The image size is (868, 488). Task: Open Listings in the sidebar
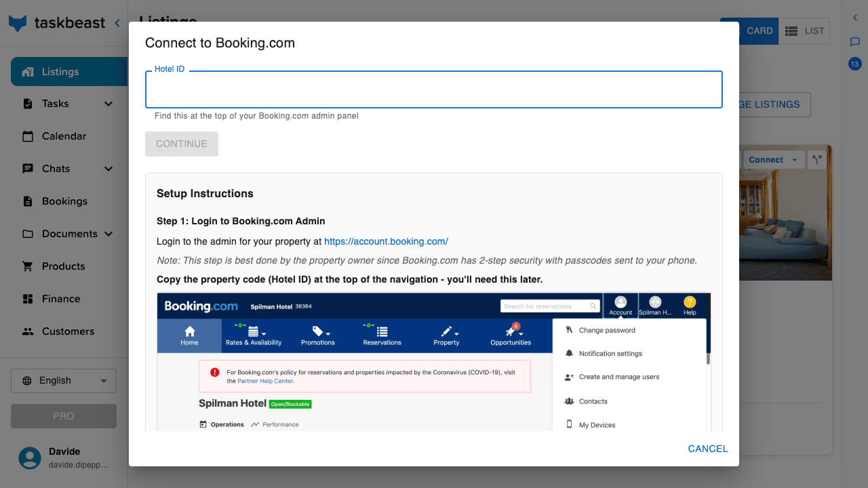click(69, 72)
